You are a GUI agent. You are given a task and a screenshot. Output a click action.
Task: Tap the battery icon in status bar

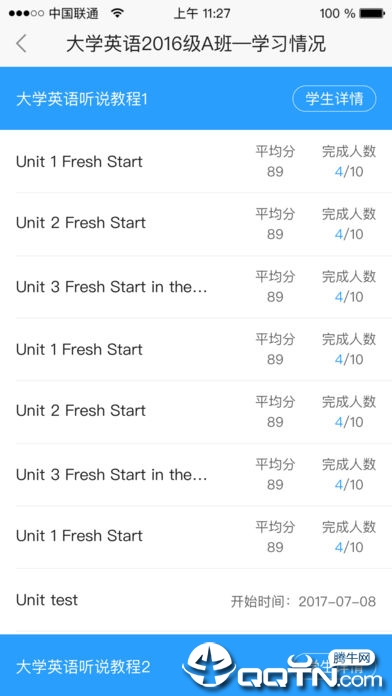[372, 13]
